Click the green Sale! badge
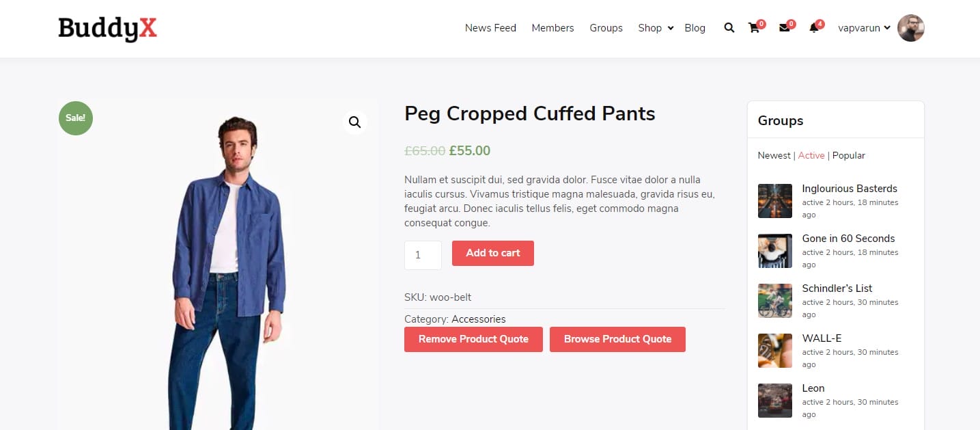Image resolution: width=980 pixels, height=430 pixels. [75, 118]
